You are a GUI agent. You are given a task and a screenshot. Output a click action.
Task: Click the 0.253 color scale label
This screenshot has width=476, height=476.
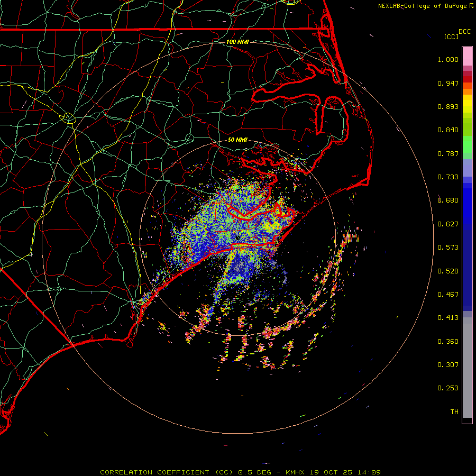(x=448, y=388)
